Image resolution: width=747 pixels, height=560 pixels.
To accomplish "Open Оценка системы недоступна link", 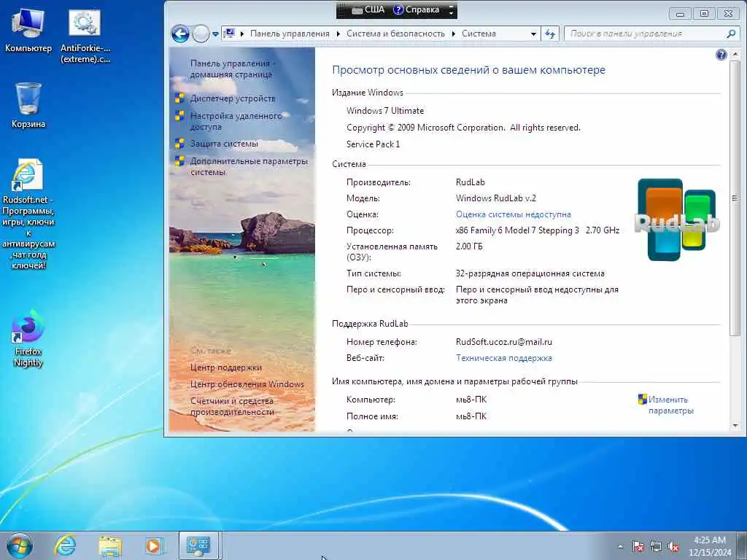I will click(513, 214).
